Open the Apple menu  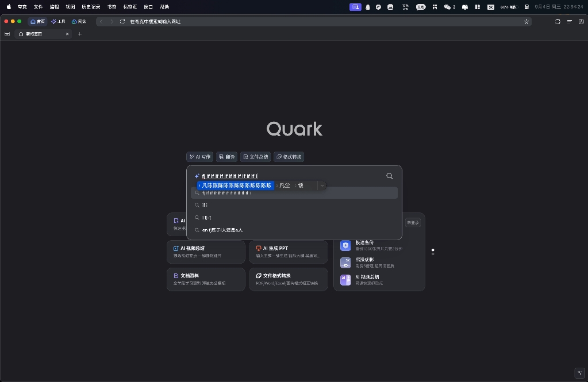tap(9, 7)
